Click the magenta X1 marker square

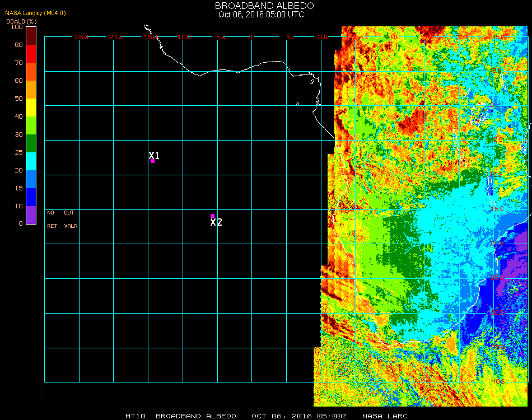[152, 161]
